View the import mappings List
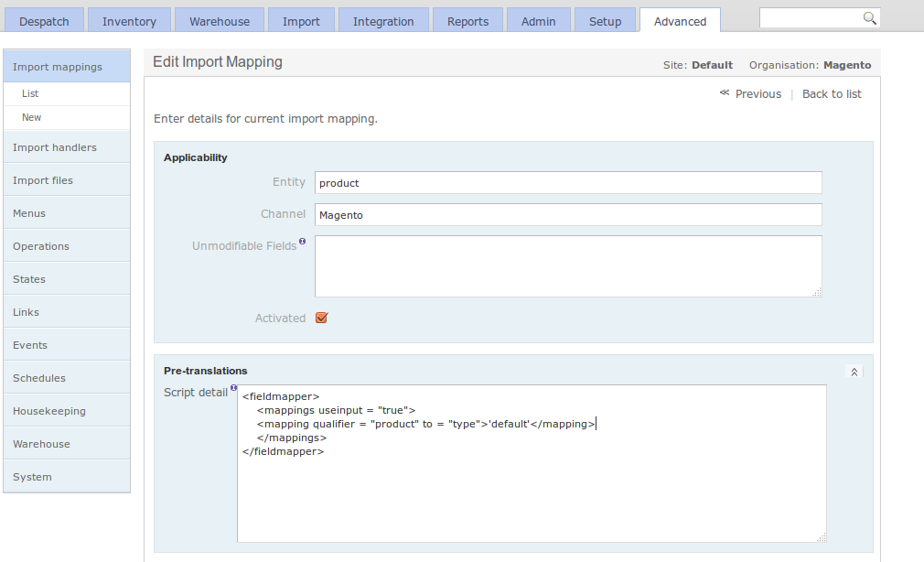 pos(30,92)
